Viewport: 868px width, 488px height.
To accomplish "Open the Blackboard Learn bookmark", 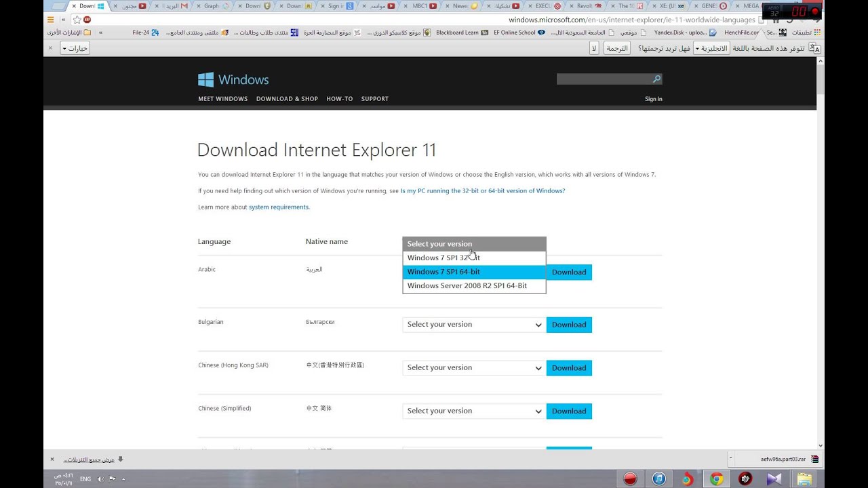I will point(462,32).
